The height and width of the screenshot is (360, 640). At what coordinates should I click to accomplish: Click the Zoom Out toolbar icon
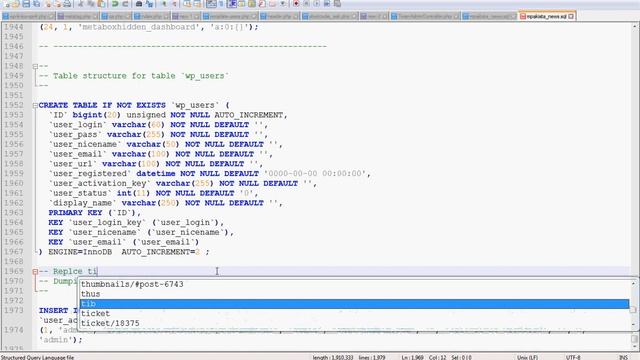click(x=174, y=4)
